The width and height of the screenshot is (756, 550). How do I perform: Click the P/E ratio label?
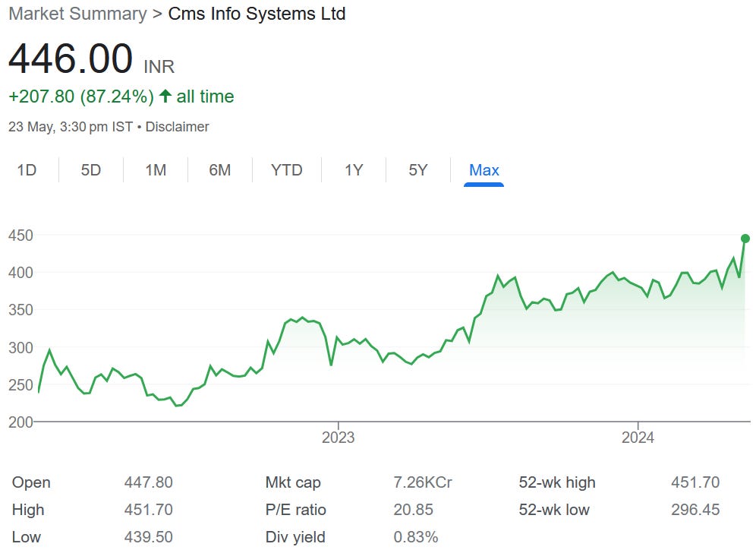(x=295, y=510)
